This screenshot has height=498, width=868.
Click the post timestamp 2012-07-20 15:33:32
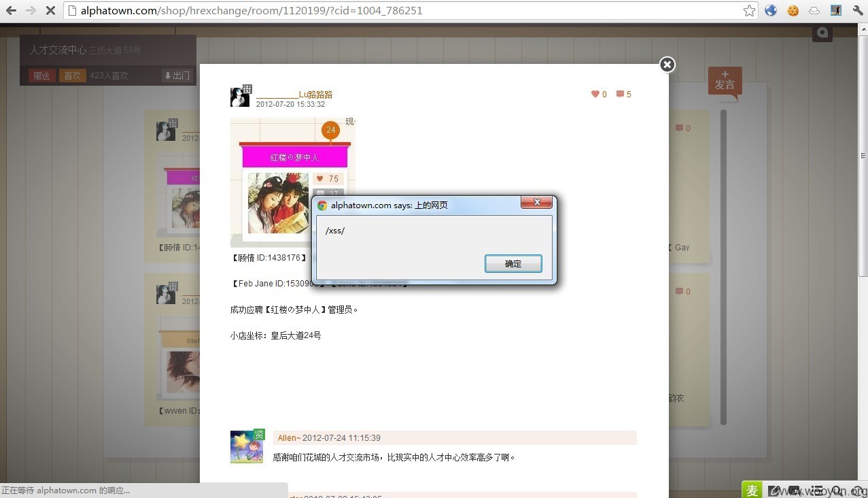[x=290, y=104]
